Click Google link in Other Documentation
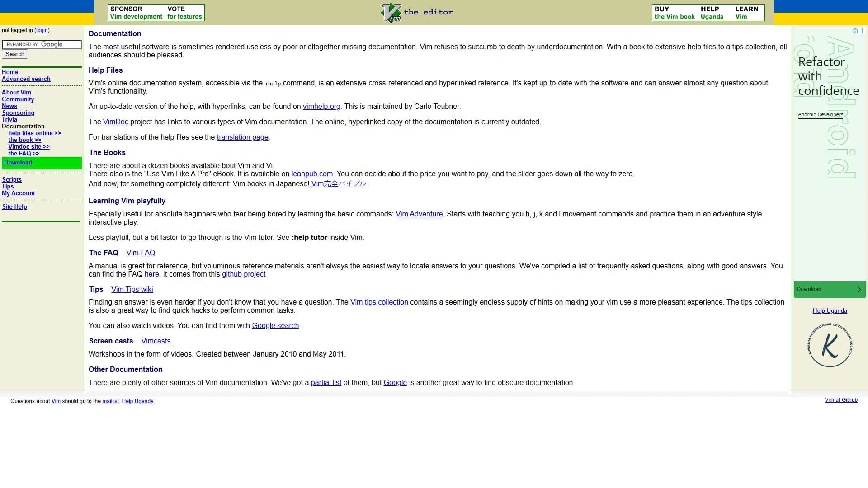The width and height of the screenshot is (868, 488). (395, 383)
